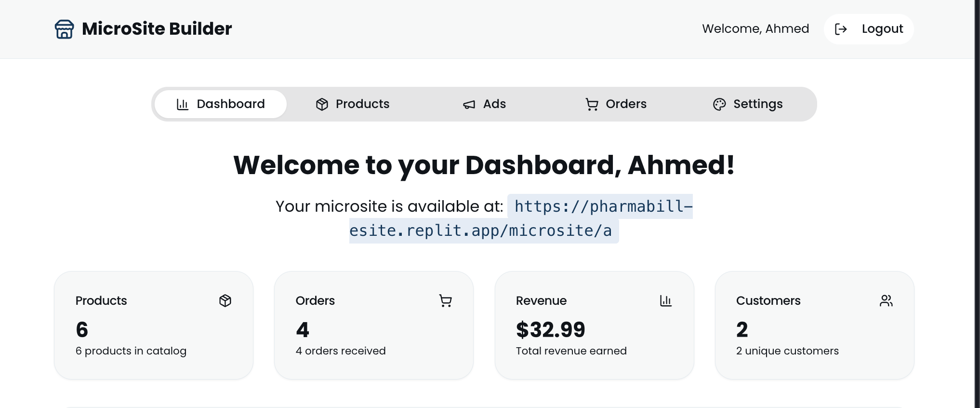Open the Ads tab
Image resolution: width=980 pixels, height=408 pixels.
pyautogui.click(x=484, y=104)
